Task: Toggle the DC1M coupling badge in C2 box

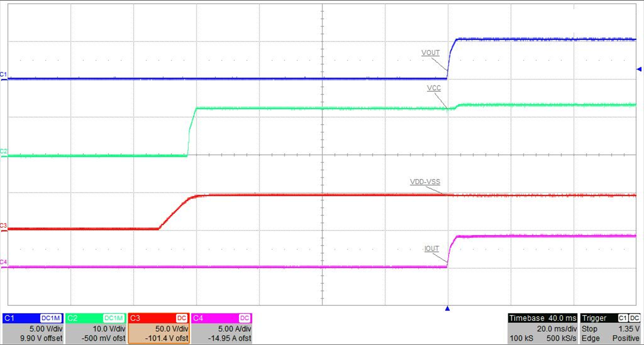Action: (x=115, y=318)
